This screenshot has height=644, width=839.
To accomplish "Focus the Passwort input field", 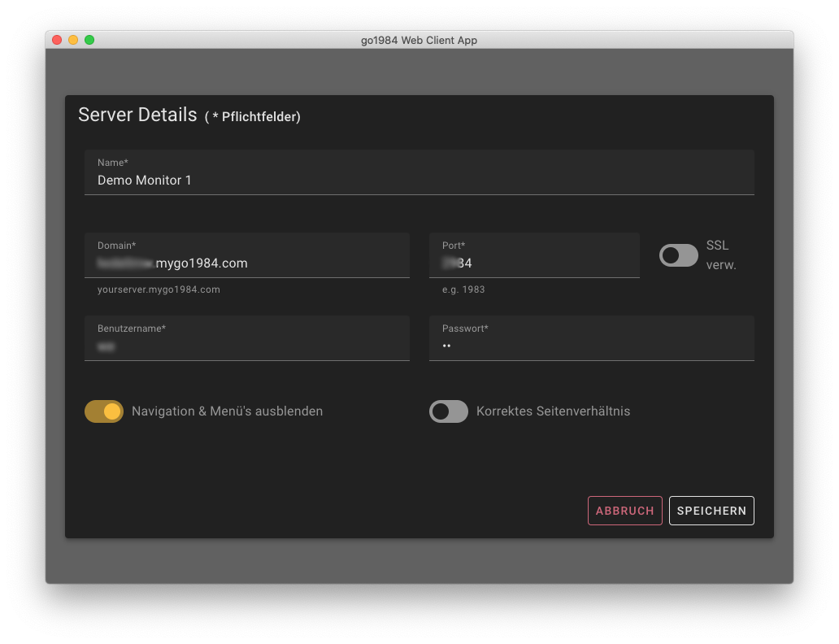I will (591, 346).
